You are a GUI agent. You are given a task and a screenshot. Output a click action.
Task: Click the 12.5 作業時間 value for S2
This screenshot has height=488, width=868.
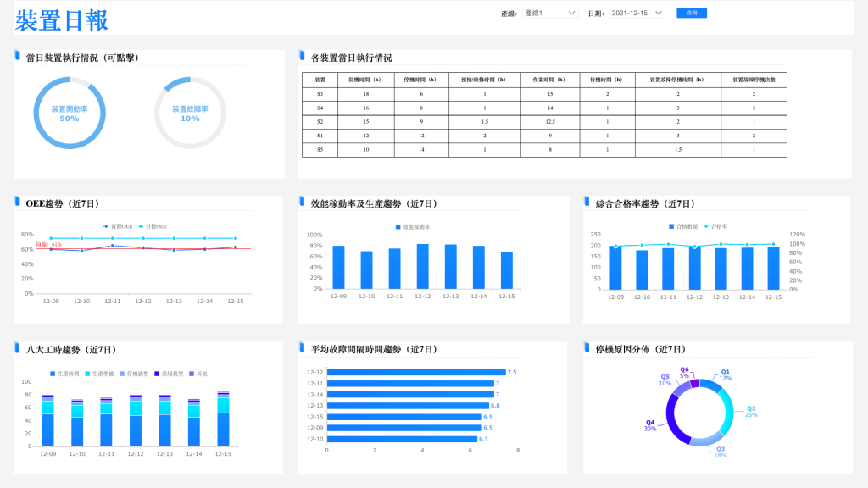point(550,122)
